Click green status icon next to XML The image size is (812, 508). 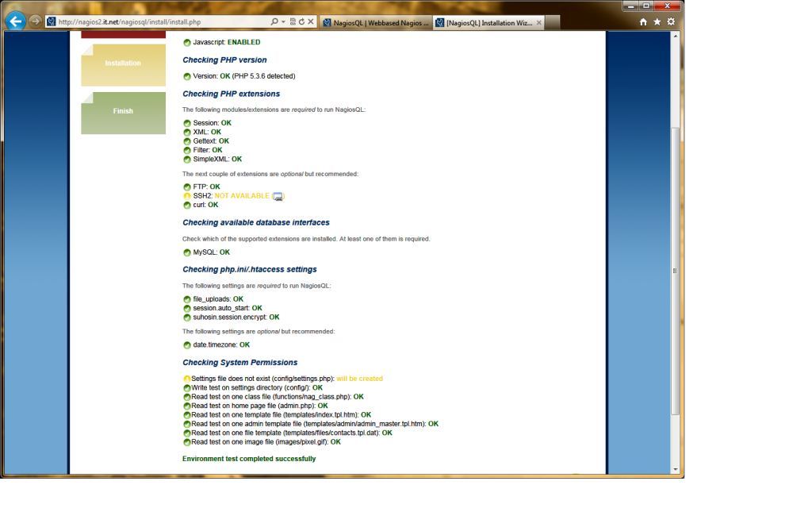pyautogui.click(x=187, y=133)
